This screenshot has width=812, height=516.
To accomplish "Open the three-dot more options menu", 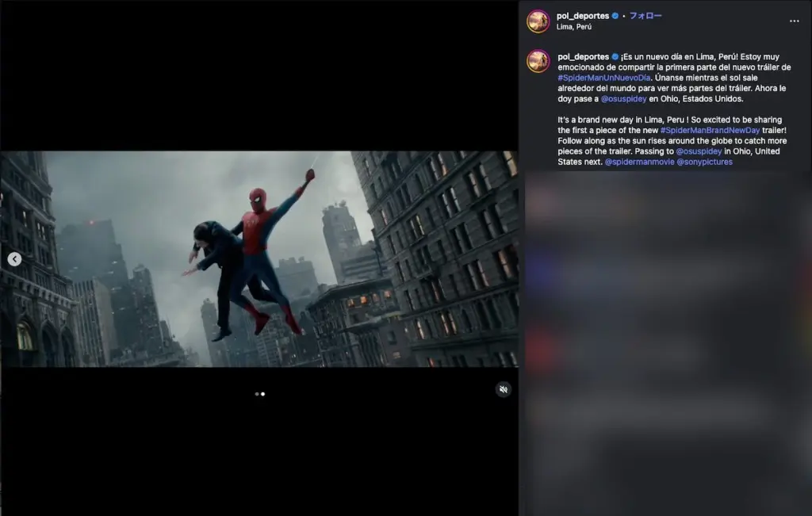I will [794, 21].
